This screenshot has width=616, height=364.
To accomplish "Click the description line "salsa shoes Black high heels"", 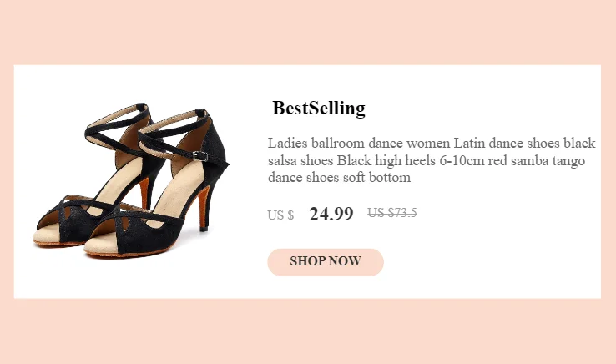I will click(x=427, y=160).
